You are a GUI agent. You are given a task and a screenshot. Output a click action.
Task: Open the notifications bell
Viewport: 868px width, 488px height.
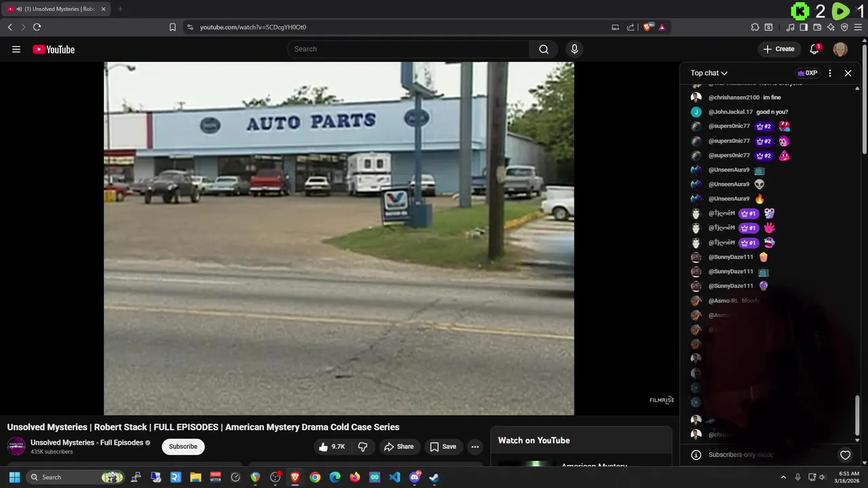(x=815, y=49)
